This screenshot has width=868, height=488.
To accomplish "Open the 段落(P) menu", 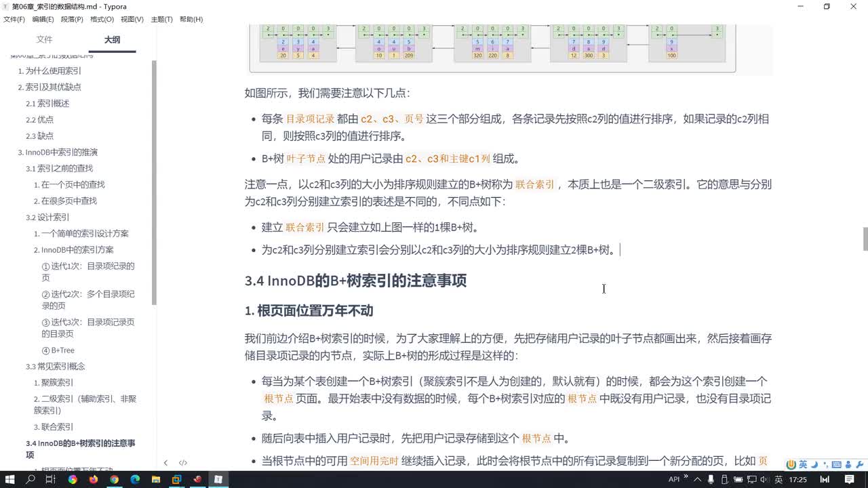I will (x=72, y=19).
